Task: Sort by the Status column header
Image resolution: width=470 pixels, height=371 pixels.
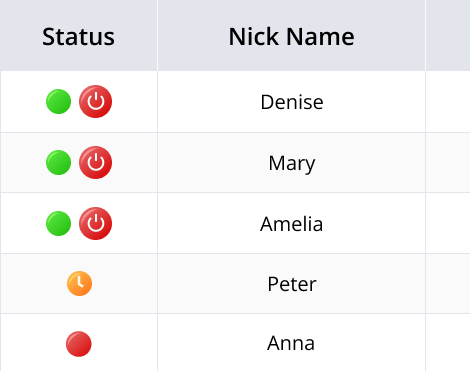Action: coord(79,35)
